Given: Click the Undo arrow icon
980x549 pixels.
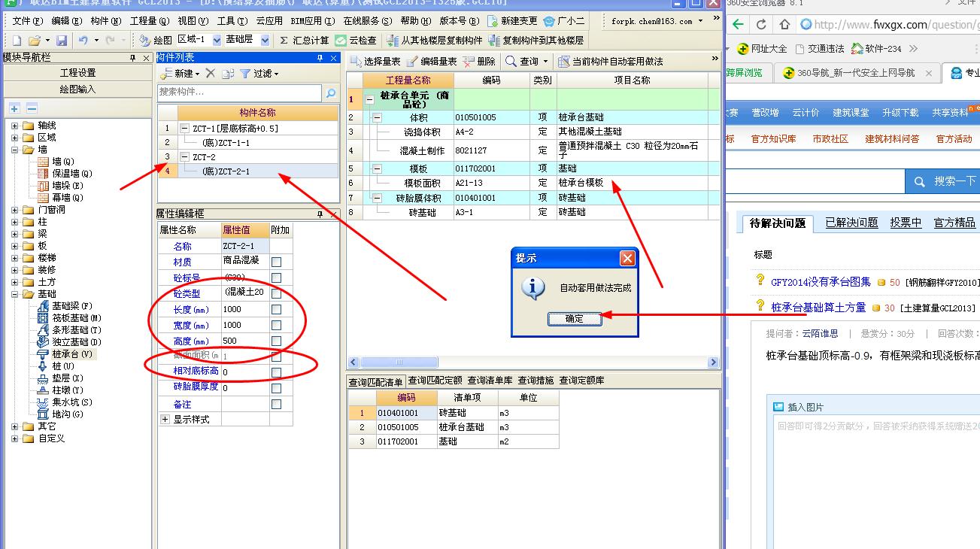Looking at the screenshot, I should (83, 40).
